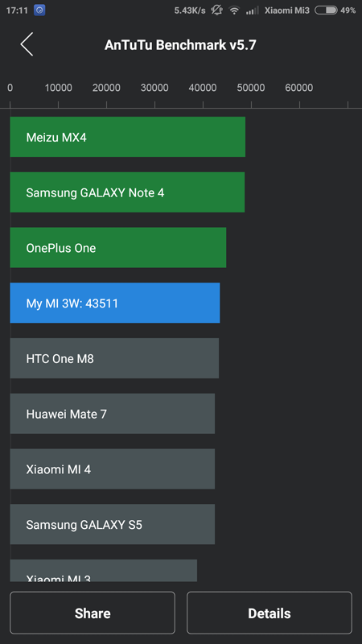Click the AnTuTu Benchmark v5.7 title
The image size is (362, 644).
tap(180, 45)
